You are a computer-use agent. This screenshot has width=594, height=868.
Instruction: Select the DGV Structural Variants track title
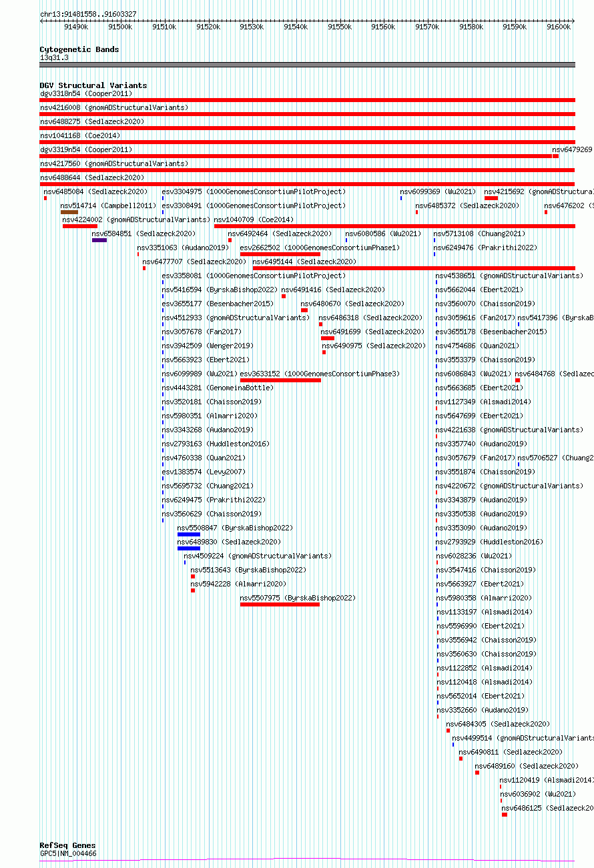(93, 85)
